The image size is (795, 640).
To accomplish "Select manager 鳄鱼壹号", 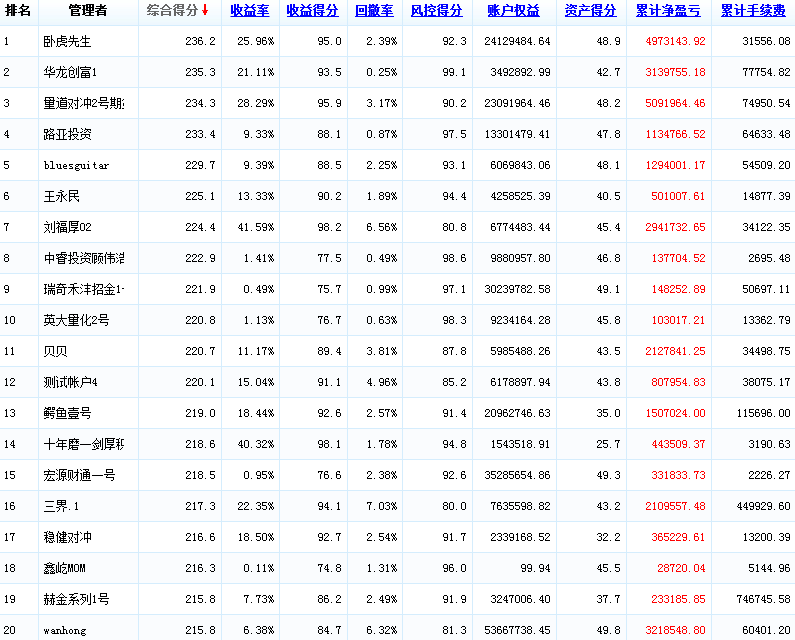I will click(x=67, y=413).
